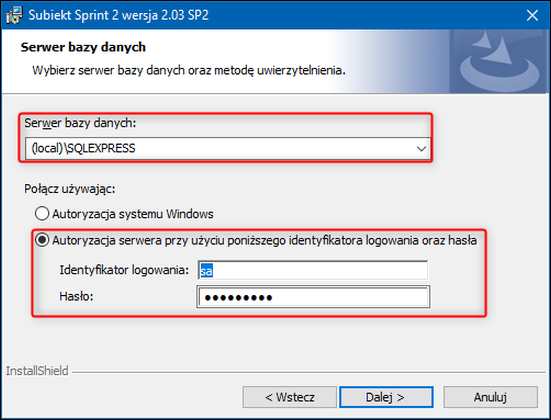Select the Autoryzacja systemu Windows radio button
The image size is (551, 420).
pyautogui.click(x=42, y=213)
